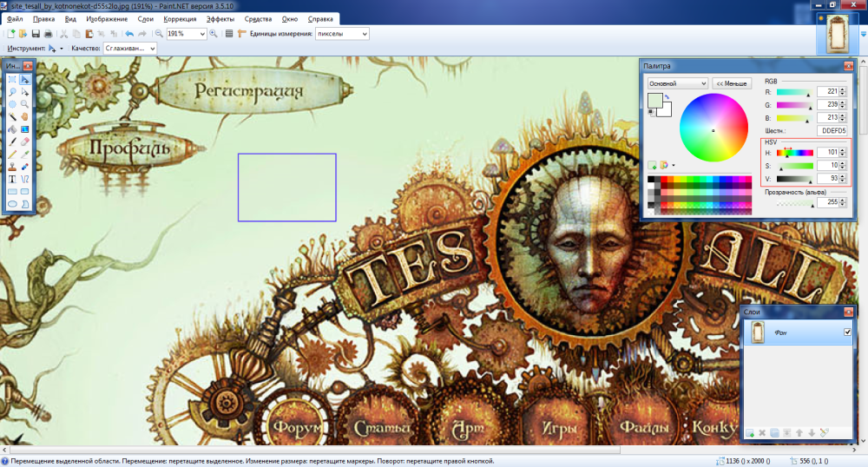Select the Ellipse Select tool
This screenshot has width=868, height=467.
(x=12, y=104)
